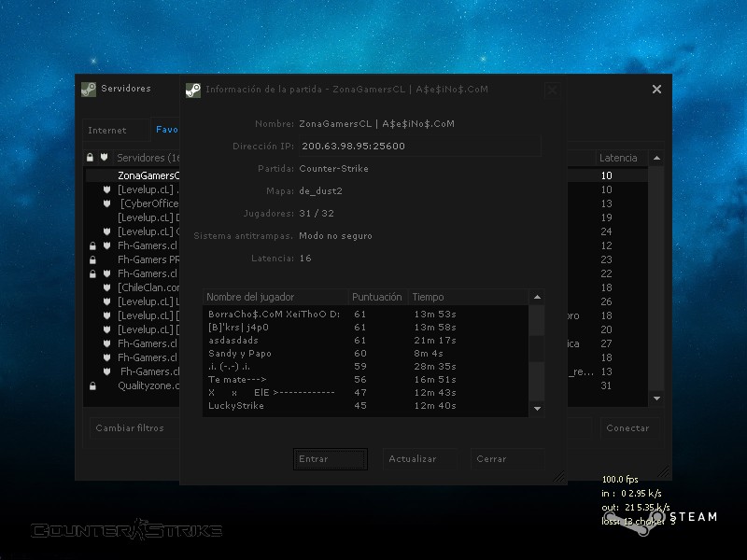Viewport: 747px width, 560px height.
Task: Sort servers by VAC shield column icon
Action: tap(105, 158)
